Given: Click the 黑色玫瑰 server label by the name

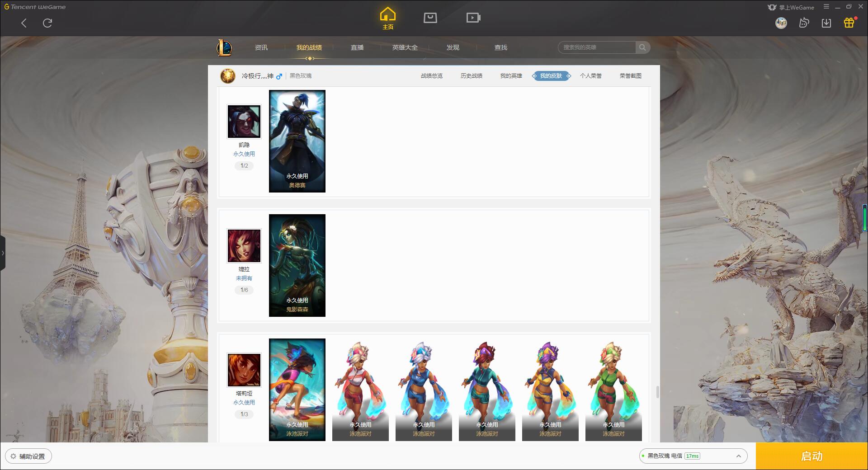Looking at the screenshot, I should tap(301, 76).
